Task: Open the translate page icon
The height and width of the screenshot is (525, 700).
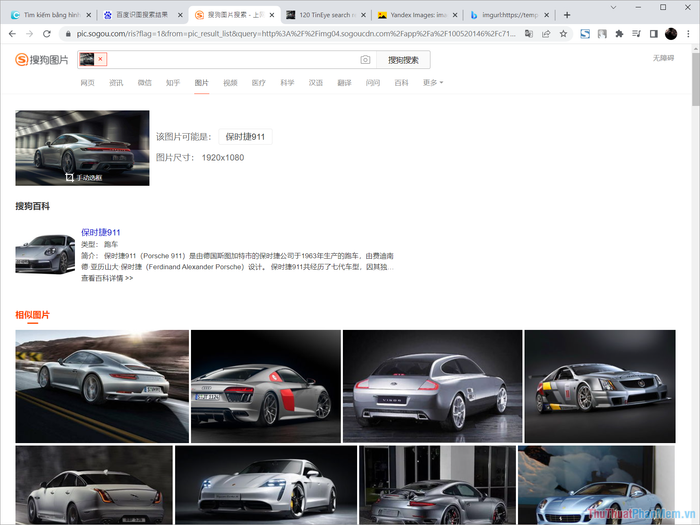Action: point(529,34)
